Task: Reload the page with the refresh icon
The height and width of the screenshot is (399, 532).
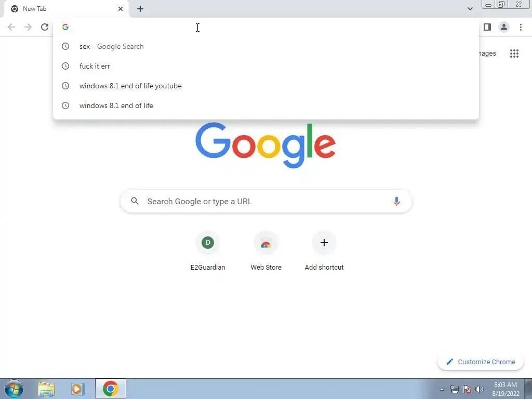Action: click(x=45, y=27)
